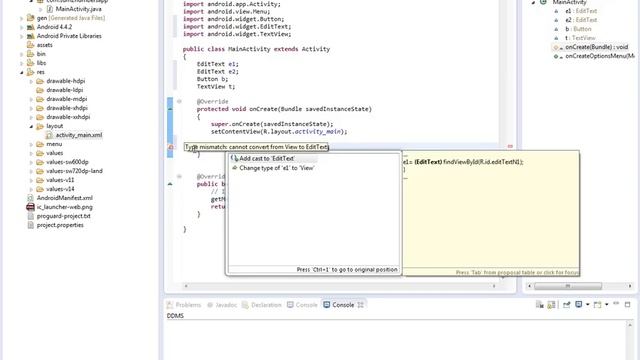Click the drawable-xxhdpi folder icon
Screen dimensions: 640x360
click(x=40, y=117)
